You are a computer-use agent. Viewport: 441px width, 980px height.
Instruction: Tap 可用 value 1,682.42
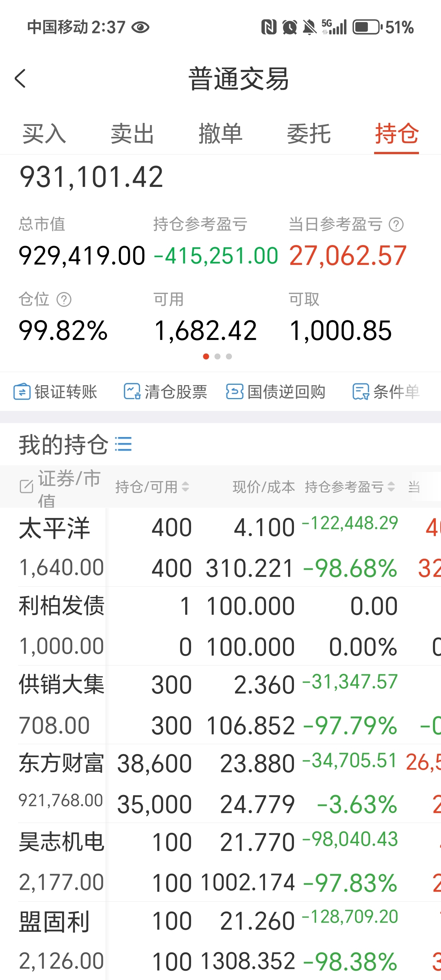coord(206,330)
